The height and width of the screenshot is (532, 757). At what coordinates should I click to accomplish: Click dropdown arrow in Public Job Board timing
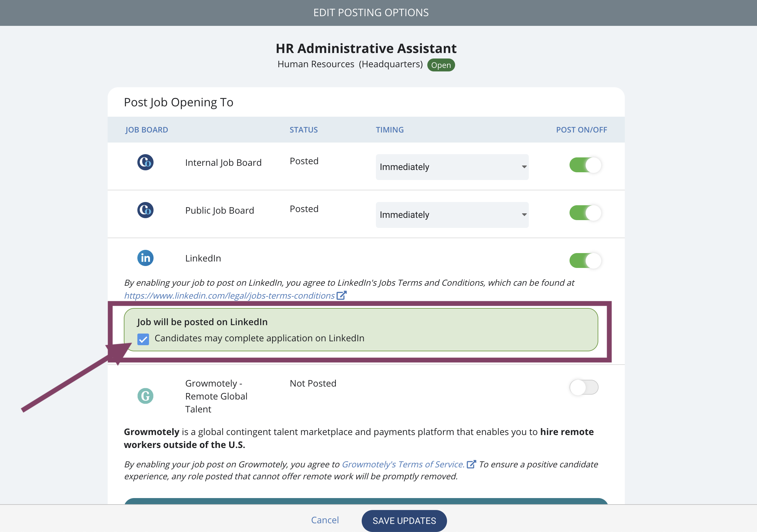524,215
